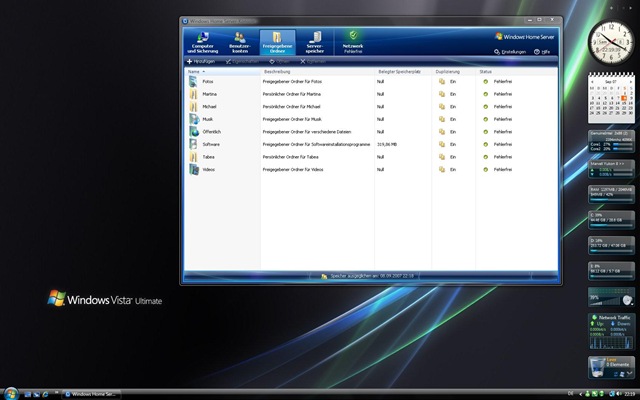Click the '319,86 MB' size value
Image resolution: width=640 pixels, height=400 pixels.
tap(387, 144)
